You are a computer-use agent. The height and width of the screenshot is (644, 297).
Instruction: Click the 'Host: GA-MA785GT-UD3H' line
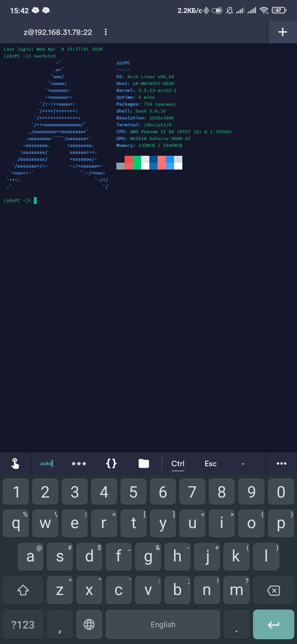(145, 83)
